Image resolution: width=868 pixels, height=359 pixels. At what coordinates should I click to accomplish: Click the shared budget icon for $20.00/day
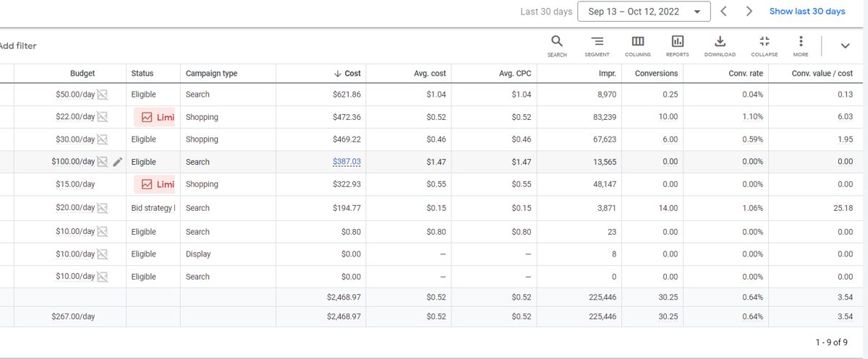(x=103, y=208)
